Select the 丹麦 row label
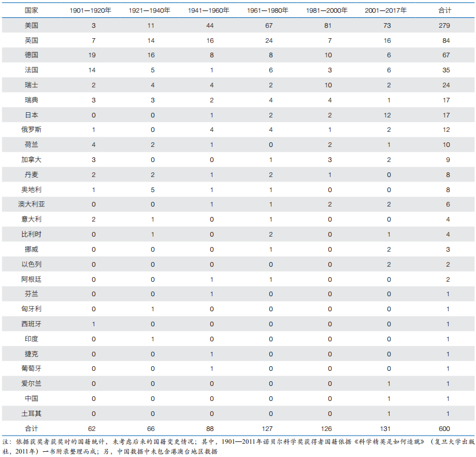The height and width of the screenshot is (457, 476). [x=31, y=175]
